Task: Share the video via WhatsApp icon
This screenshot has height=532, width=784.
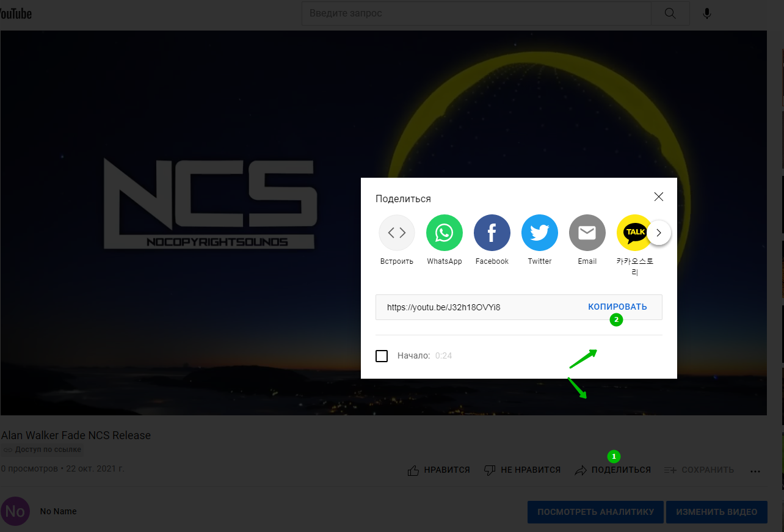Action: tap(445, 233)
